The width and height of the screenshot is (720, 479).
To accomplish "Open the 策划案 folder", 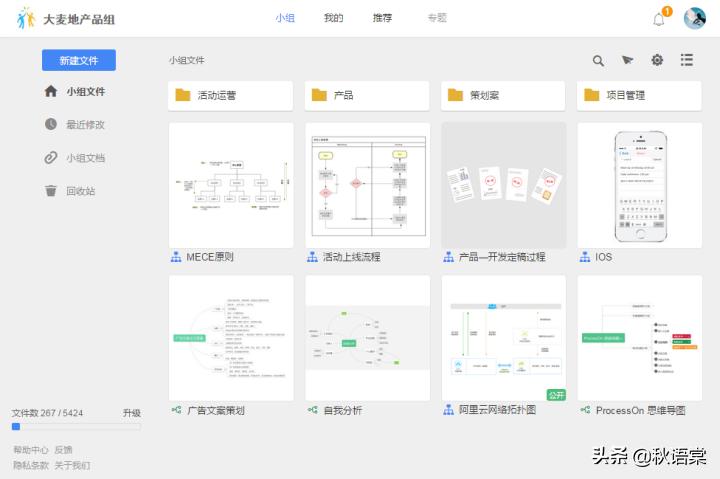I will [x=503, y=96].
